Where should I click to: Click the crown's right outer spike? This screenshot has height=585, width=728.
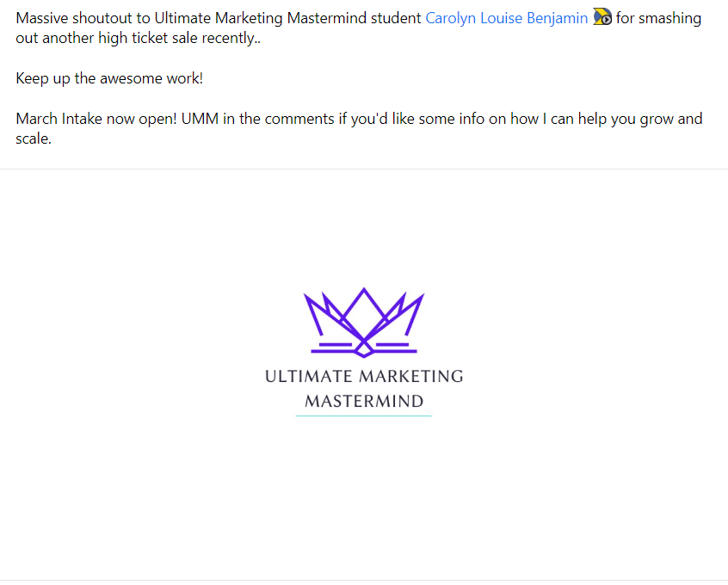pos(415,313)
